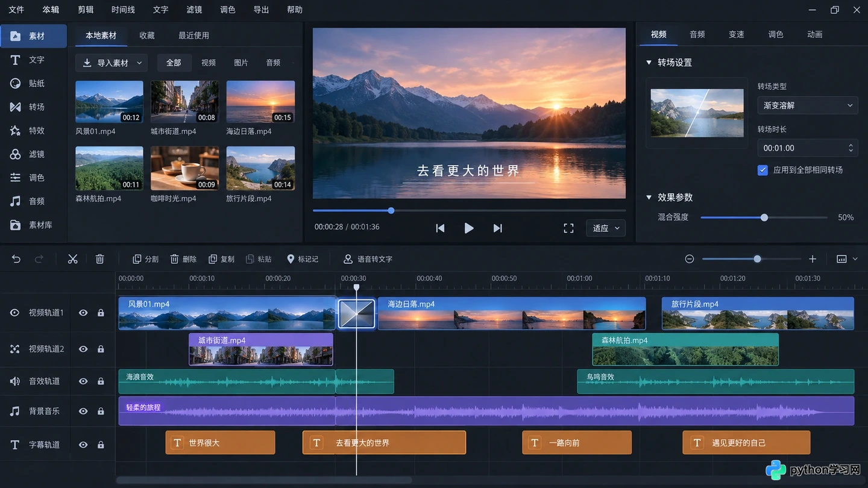Open the 时间线 menu
The width and height of the screenshot is (868, 488).
(x=123, y=10)
